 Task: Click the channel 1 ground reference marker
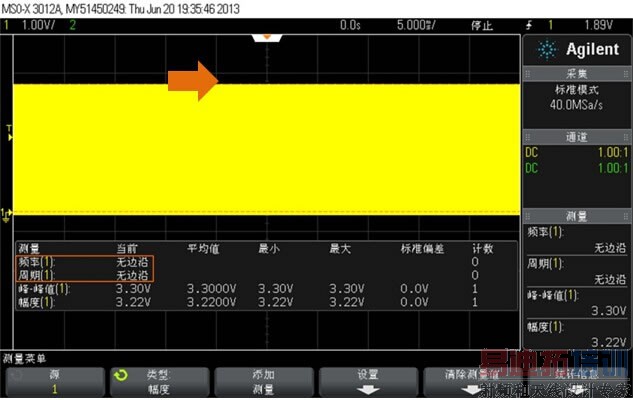click(x=6, y=216)
